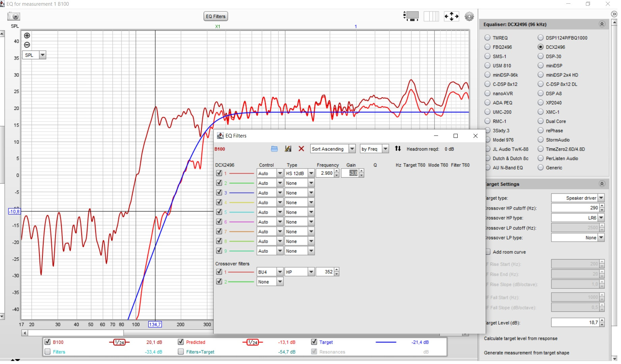The image size is (621, 364).
Task: Click Generate measurement from target shape
Action: tap(526, 353)
